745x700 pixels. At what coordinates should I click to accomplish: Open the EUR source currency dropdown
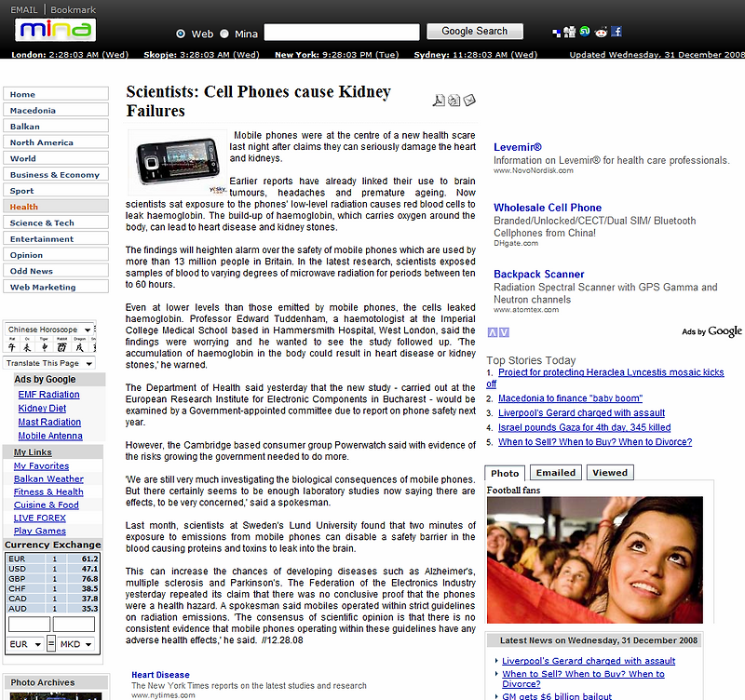click(26, 644)
